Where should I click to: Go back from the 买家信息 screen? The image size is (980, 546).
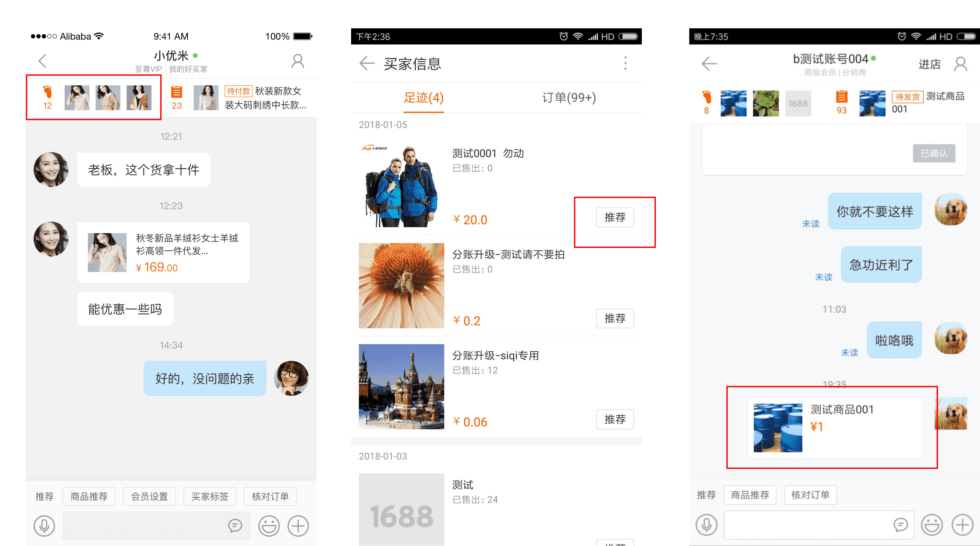367,63
